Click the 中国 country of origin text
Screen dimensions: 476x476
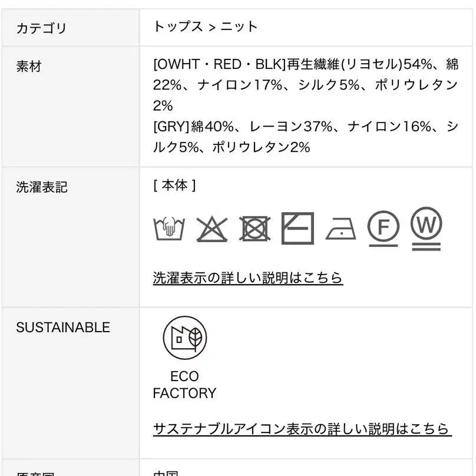tap(166, 473)
